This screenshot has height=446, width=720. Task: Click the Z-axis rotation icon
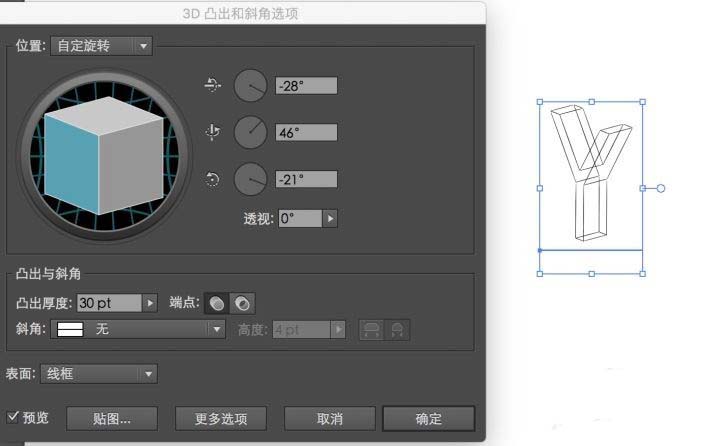point(212,179)
